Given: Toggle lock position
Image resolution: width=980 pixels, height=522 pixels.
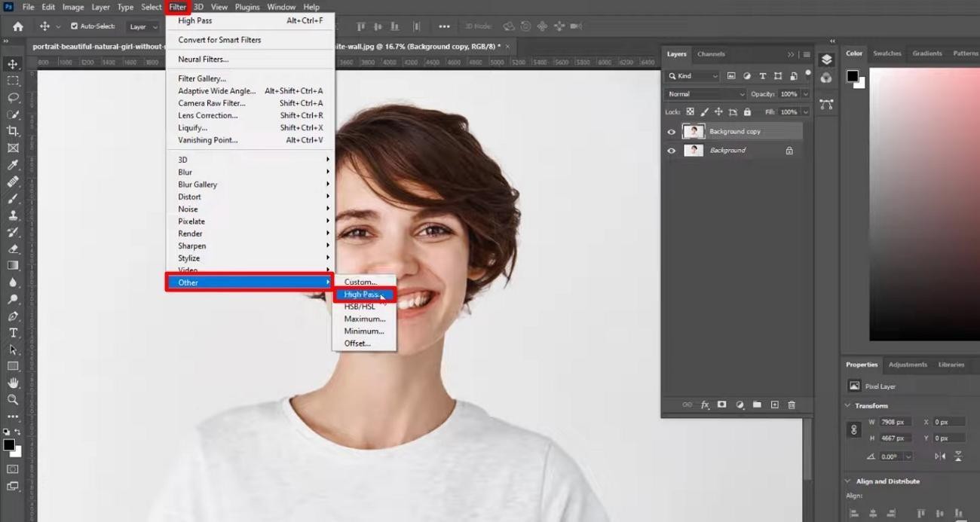Looking at the screenshot, I should point(718,112).
